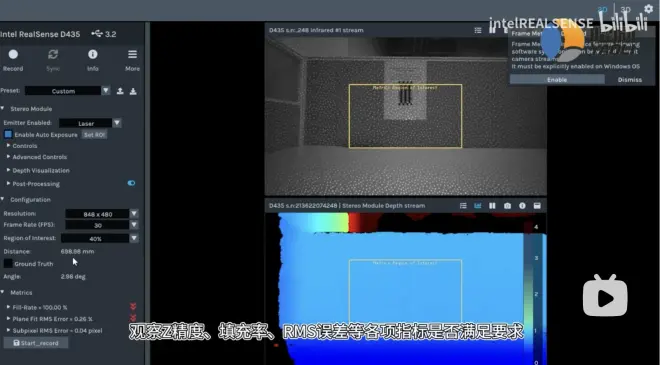Open the device Info icon
The width and height of the screenshot is (660, 365).
click(93, 54)
